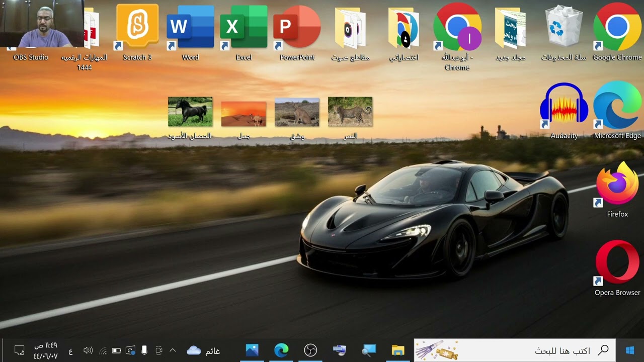Select the Microsoft Edge desktop icon
Viewport: 644px width, 362px height.
point(617,111)
